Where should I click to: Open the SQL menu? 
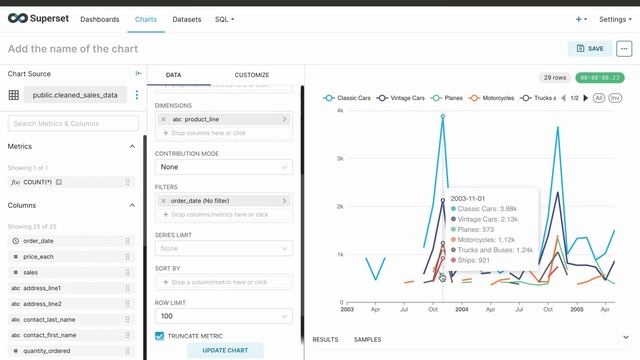[224, 19]
